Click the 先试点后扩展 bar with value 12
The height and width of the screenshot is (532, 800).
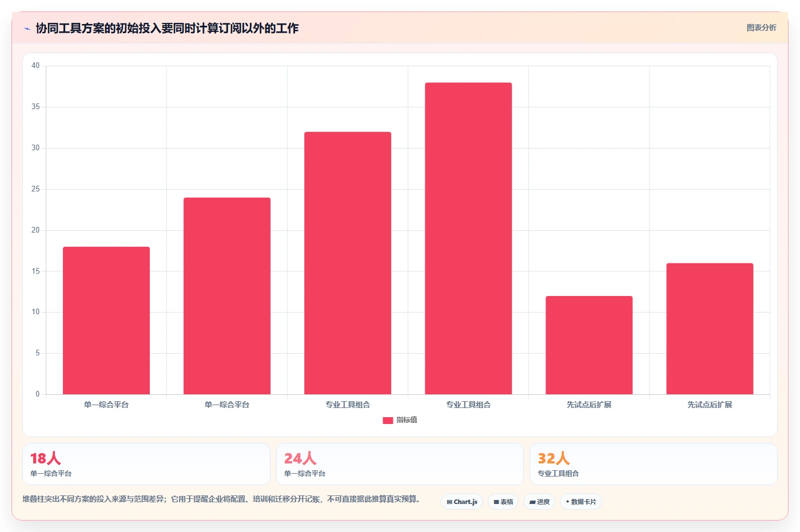(x=589, y=345)
